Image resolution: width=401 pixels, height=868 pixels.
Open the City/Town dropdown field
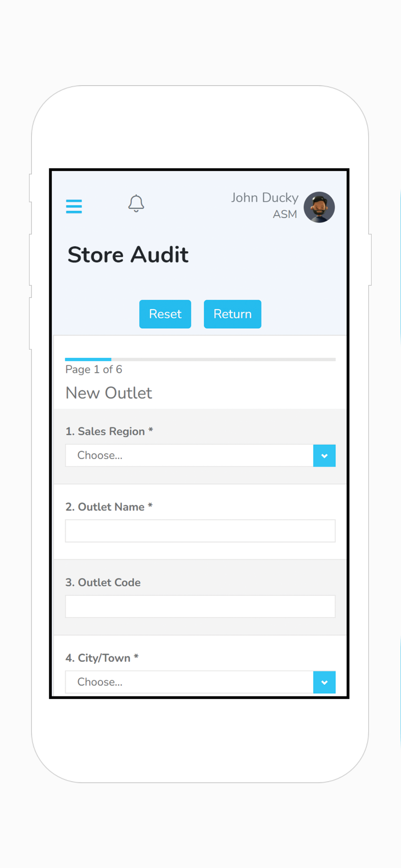200,682
